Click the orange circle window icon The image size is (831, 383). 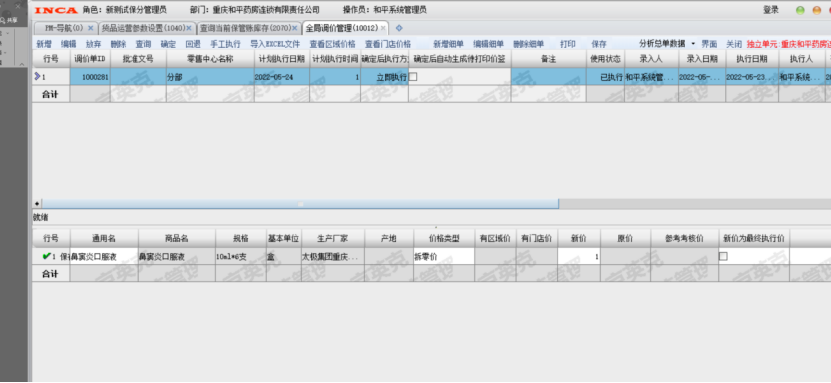817,10
